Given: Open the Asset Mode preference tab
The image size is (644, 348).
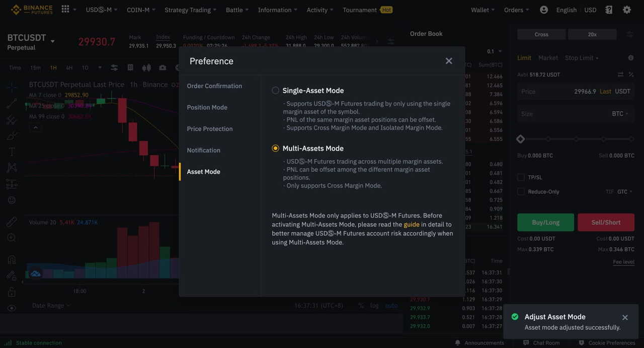Looking at the screenshot, I should coord(203,172).
